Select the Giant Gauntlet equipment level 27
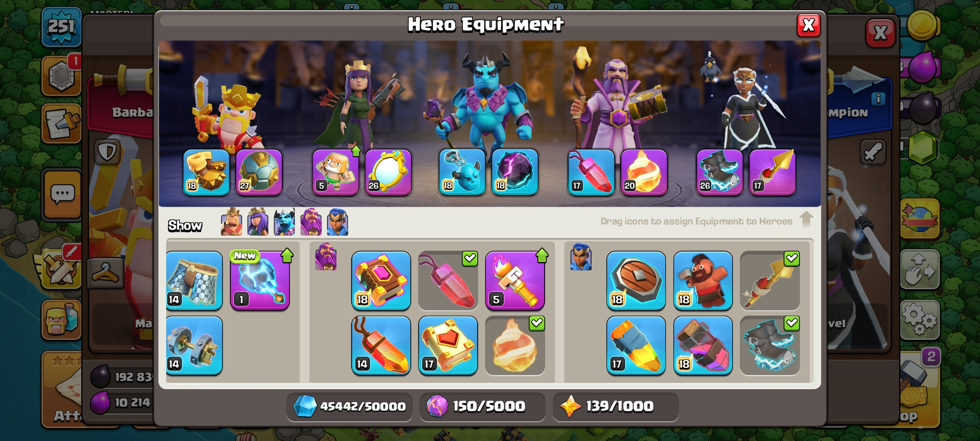Image resolution: width=980 pixels, height=441 pixels. coord(259,172)
